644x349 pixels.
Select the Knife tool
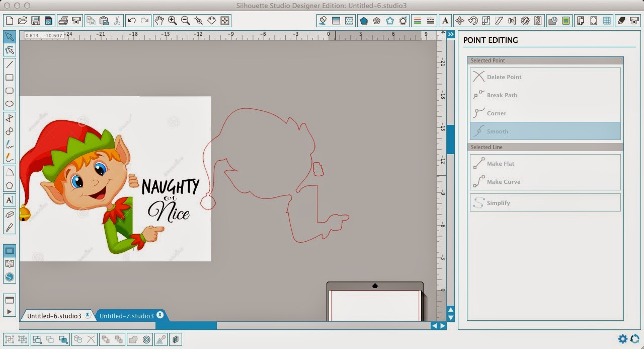[x=9, y=227]
